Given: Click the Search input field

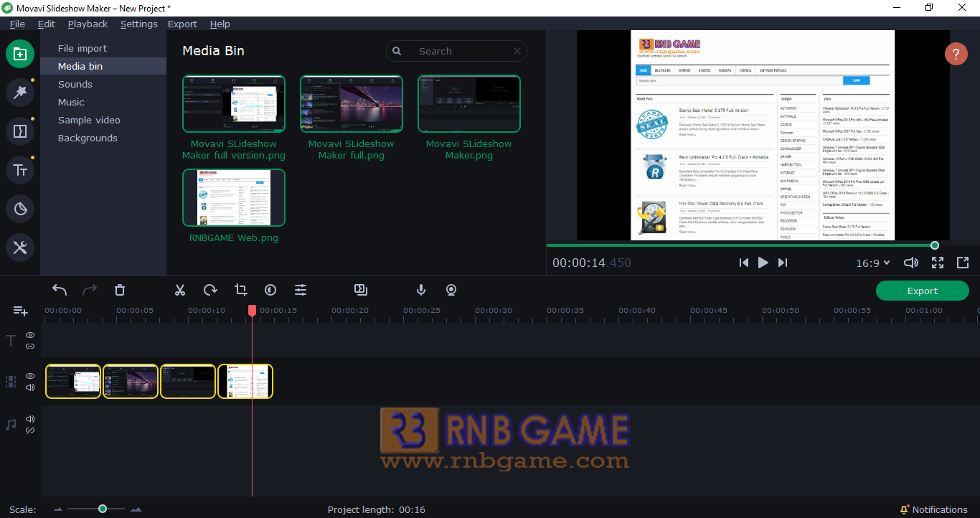Looking at the screenshot, I should [x=456, y=51].
